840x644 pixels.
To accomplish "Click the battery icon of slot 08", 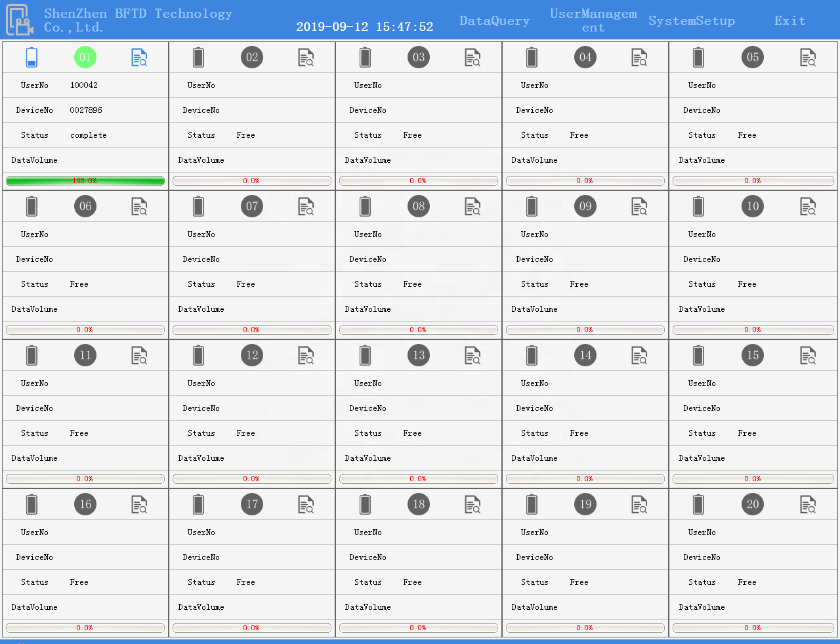I will coord(365,206).
